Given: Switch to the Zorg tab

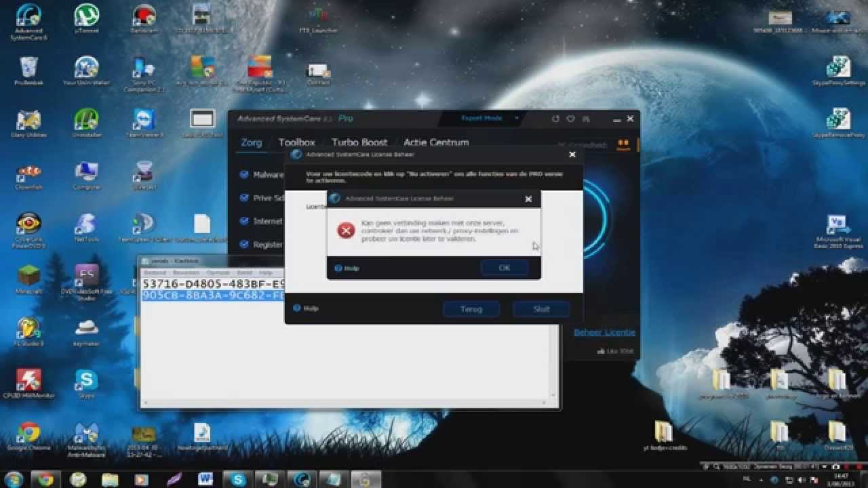Looking at the screenshot, I should point(252,143).
